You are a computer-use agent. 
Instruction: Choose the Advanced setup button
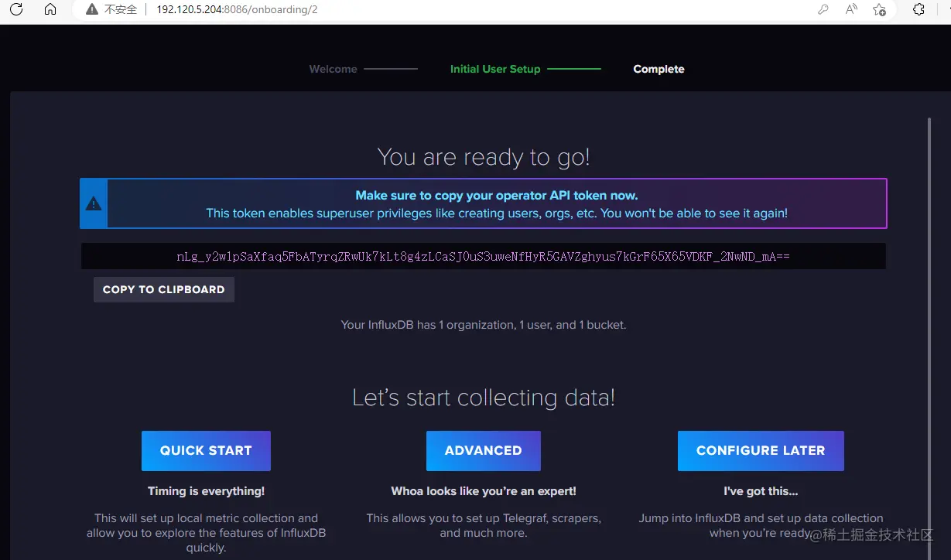(484, 451)
